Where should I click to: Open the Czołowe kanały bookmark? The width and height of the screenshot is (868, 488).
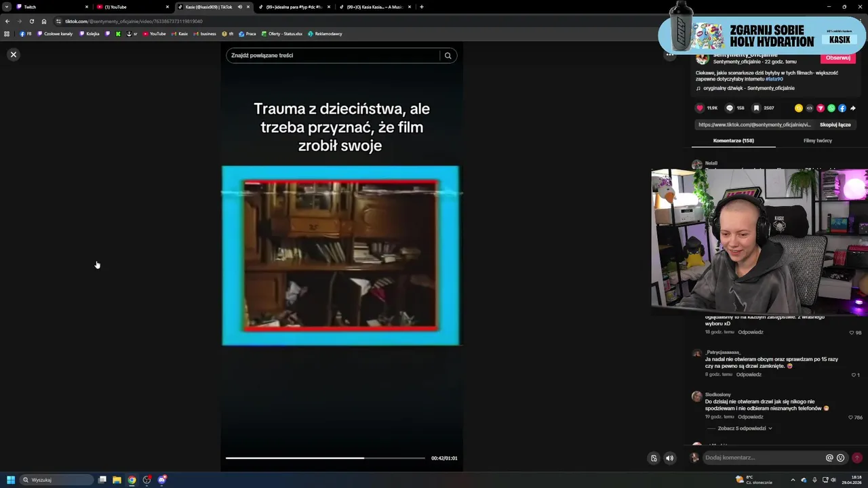(x=55, y=34)
